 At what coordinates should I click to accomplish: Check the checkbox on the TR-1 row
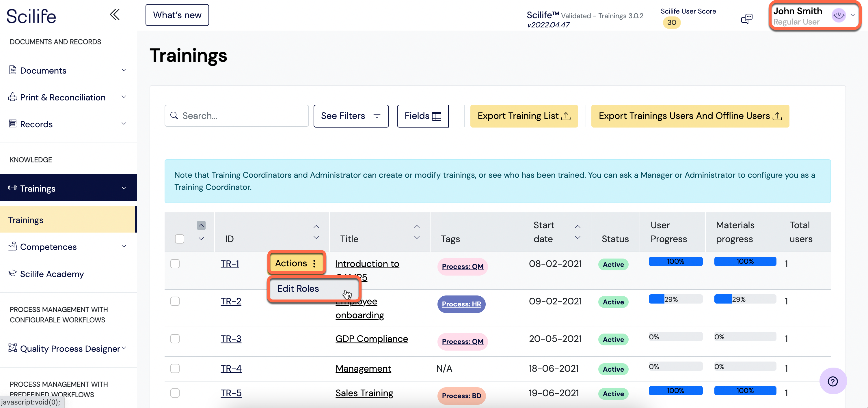point(175,264)
